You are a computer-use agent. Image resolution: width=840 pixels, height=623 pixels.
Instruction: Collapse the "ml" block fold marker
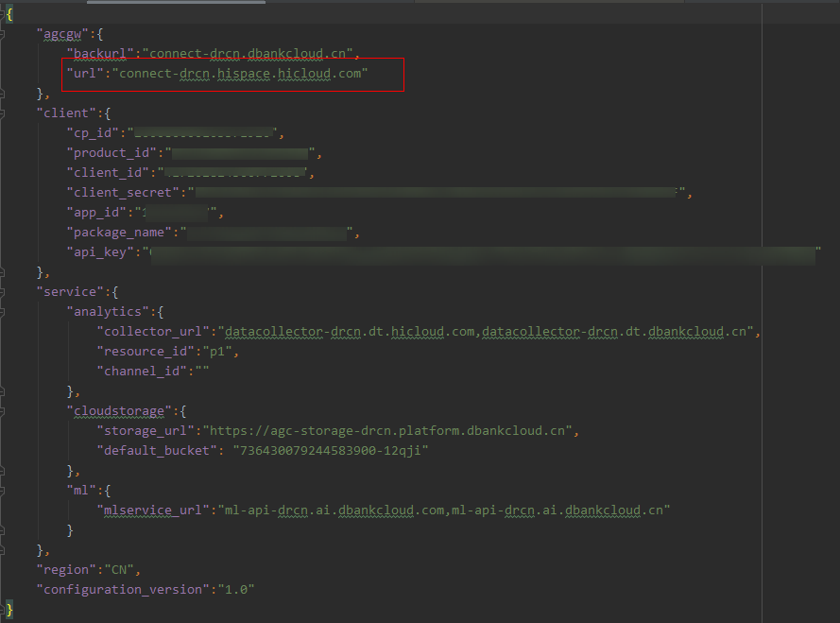pyautogui.click(x=2, y=491)
